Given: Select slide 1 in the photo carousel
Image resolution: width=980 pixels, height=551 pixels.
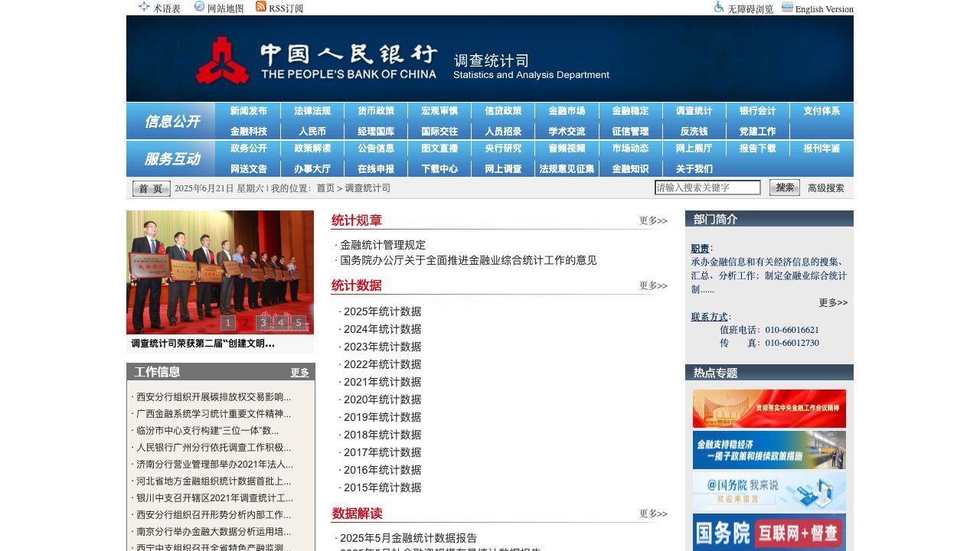Looking at the screenshot, I should coord(228,323).
